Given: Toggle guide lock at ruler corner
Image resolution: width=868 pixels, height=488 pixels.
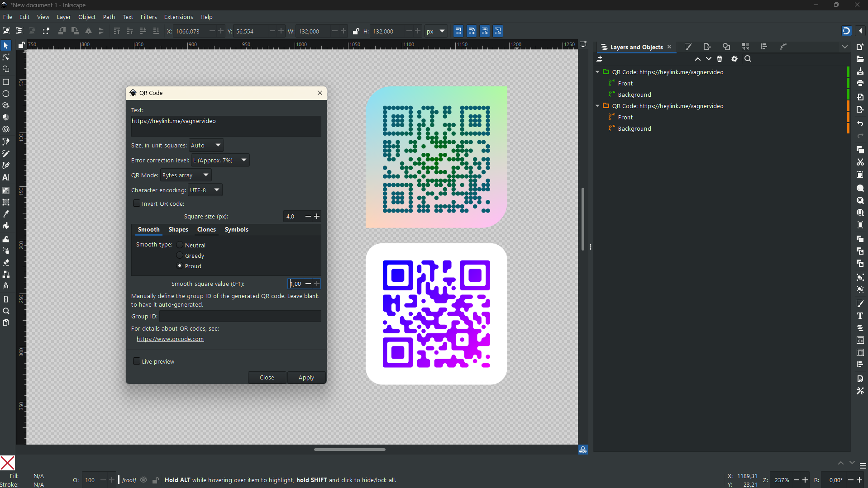Looking at the screenshot, I should click(21, 45).
